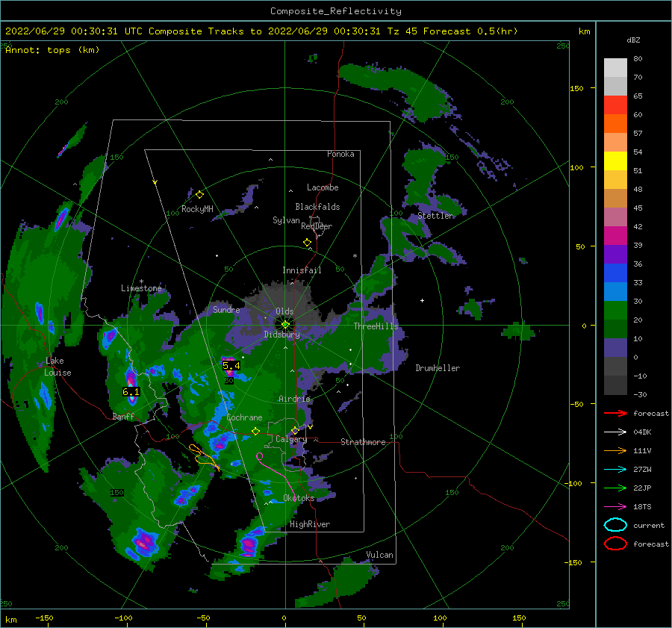Click the Composite_Reflectivity title
Screen dimensions: 672x628
[x=336, y=11]
